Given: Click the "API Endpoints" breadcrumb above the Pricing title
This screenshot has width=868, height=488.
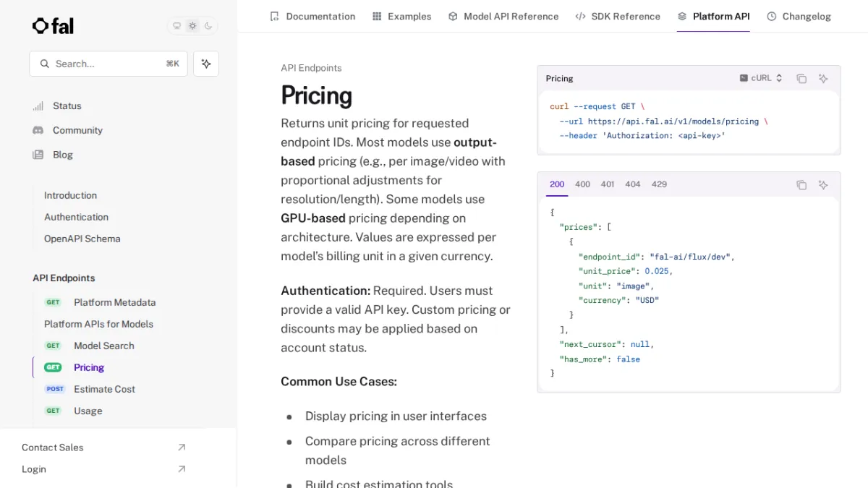Looking at the screenshot, I should click(311, 68).
